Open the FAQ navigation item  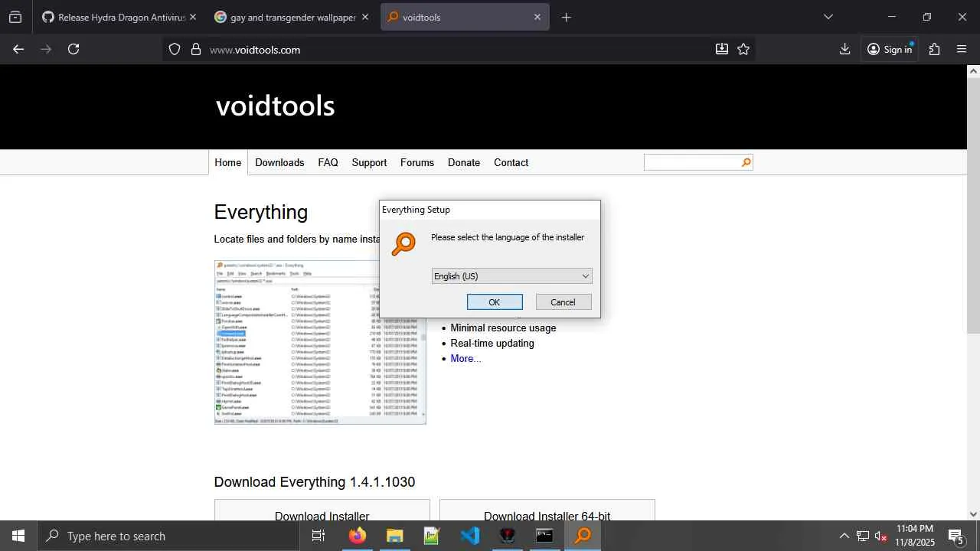pos(328,162)
